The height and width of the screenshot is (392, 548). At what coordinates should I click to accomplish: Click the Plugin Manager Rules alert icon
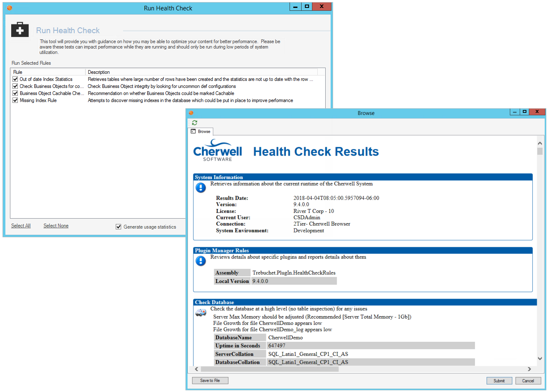[201, 261]
